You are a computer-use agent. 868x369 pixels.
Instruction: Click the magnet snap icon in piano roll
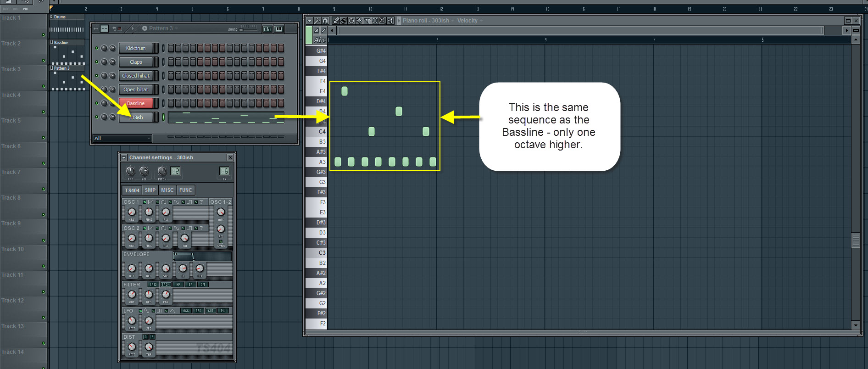coord(325,21)
